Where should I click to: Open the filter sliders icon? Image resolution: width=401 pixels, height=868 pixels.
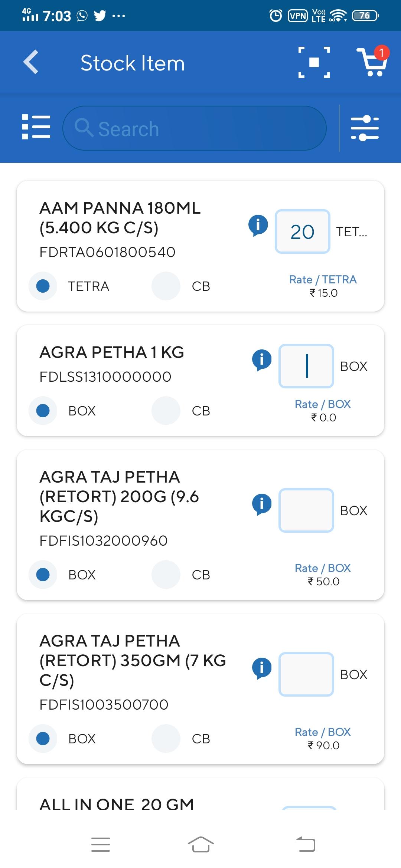click(x=365, y=128)
